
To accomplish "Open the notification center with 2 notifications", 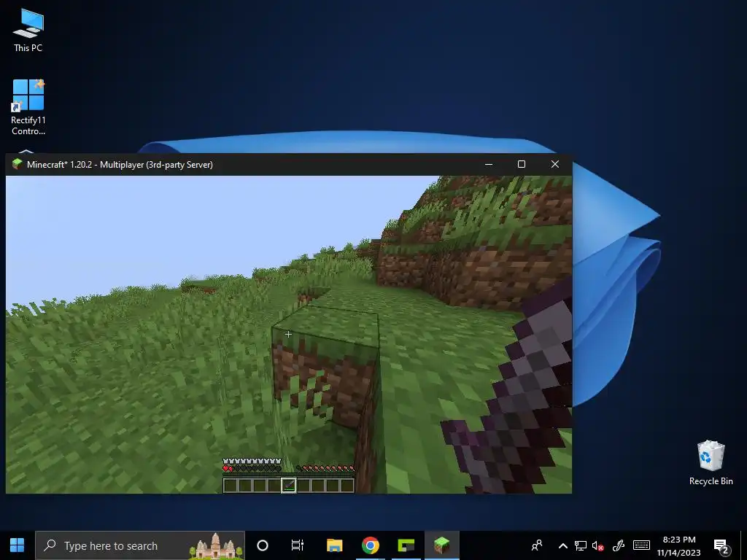I will click(721, 546).
